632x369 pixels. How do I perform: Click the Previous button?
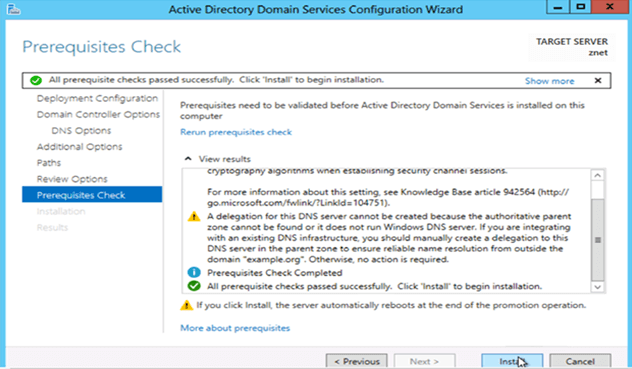357,361
